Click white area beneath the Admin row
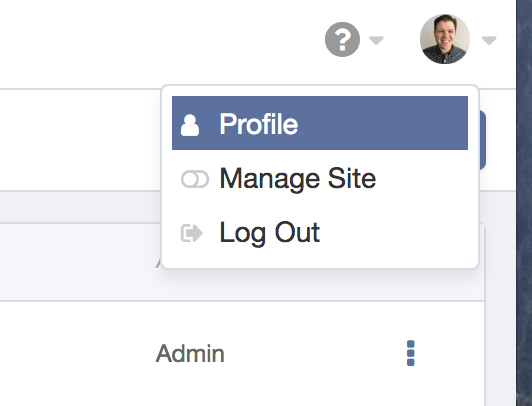Image resolution: width=532 pixels, height=406 pixels. [x=238, y=390]
